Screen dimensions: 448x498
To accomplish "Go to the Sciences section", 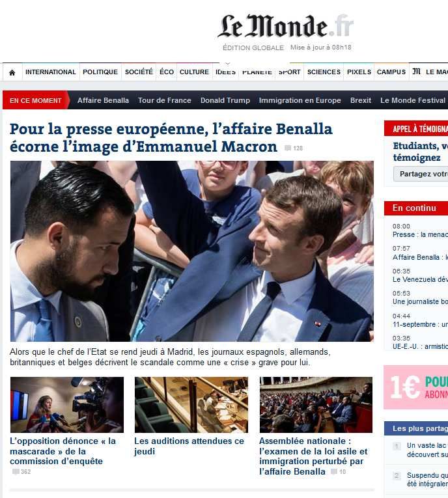I will (324, 72).
